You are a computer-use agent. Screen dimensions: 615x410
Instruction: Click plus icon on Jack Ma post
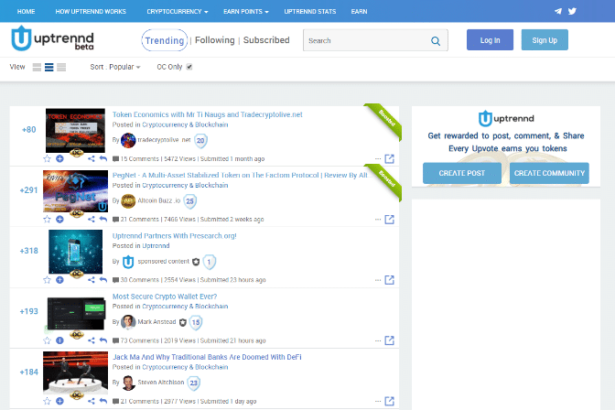pos(60,401)
